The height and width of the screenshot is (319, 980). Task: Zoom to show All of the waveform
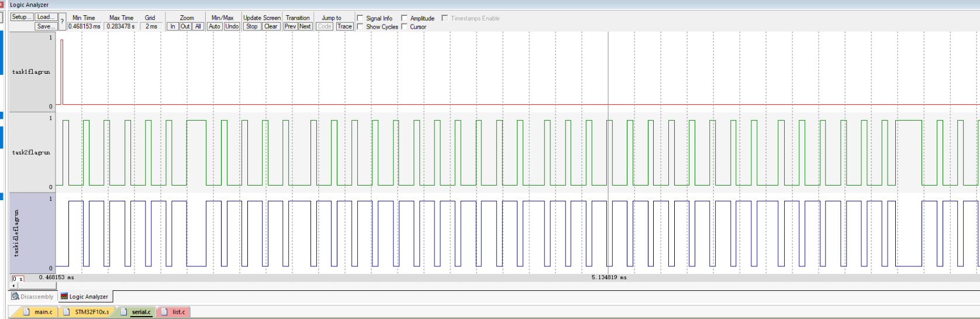coord(198,26)
